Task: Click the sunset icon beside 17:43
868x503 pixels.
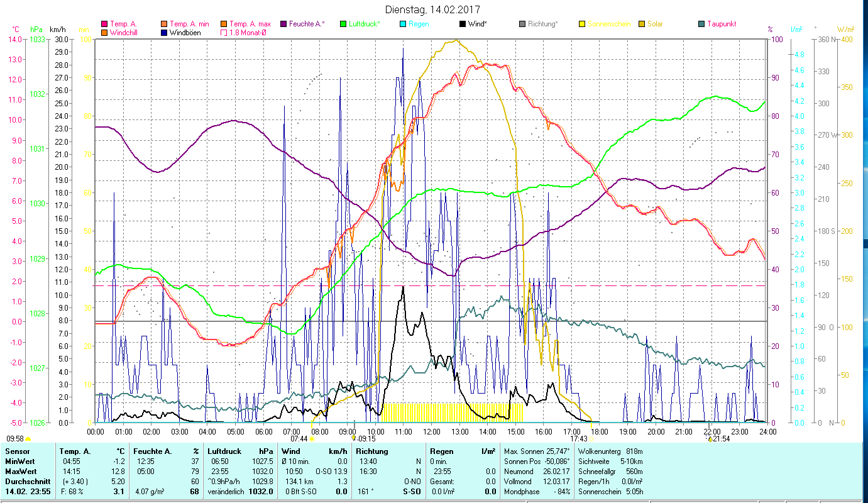Action: click(591, 439)
